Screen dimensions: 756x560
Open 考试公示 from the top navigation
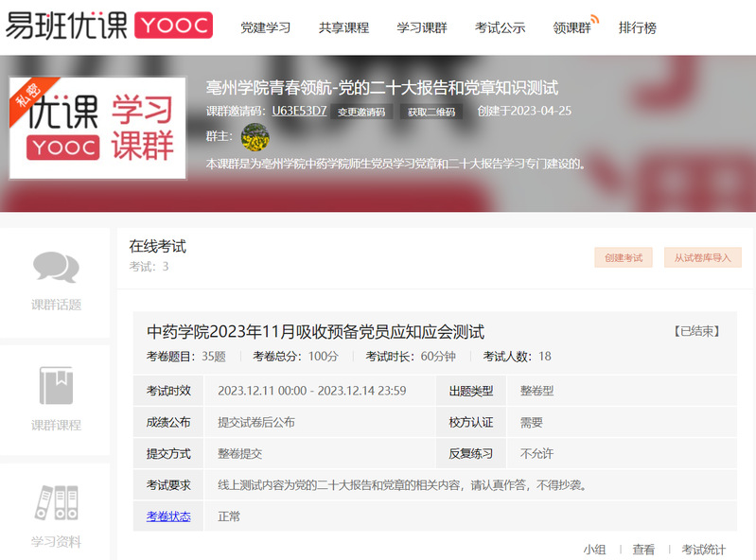500,28
